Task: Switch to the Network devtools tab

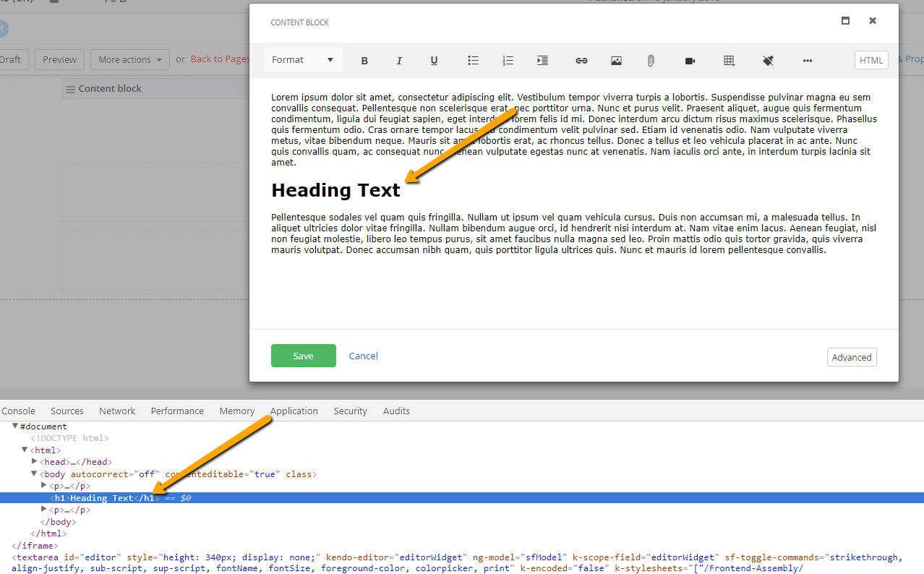Action: (x=117, y=411)
